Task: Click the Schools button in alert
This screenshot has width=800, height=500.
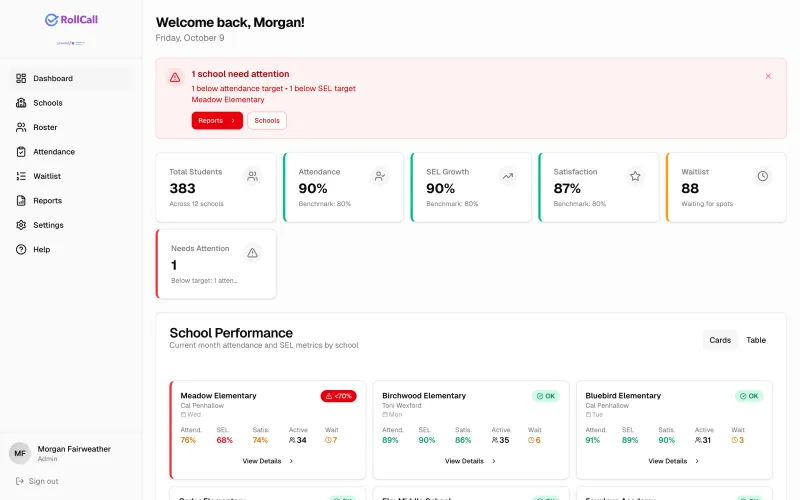Action: (x=267, y=120)
